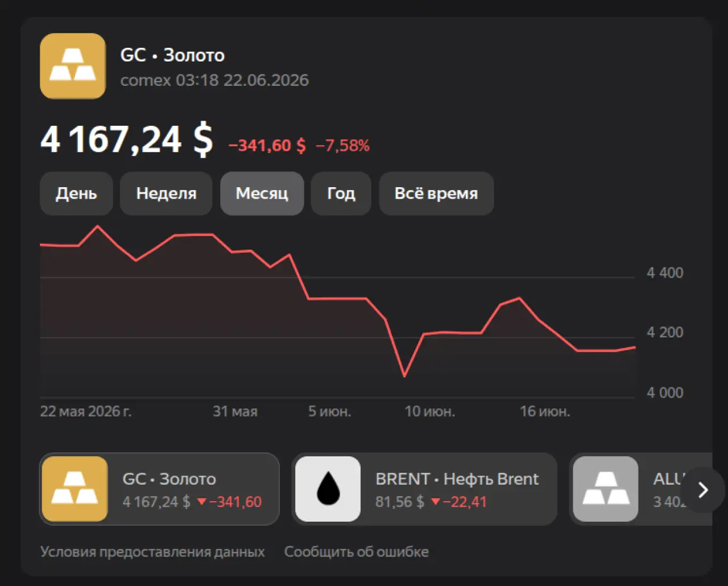Viewport: 728px width, 586px height.
Task: Click the 4 167,24 $ price value
Action: tap(127, 139)
